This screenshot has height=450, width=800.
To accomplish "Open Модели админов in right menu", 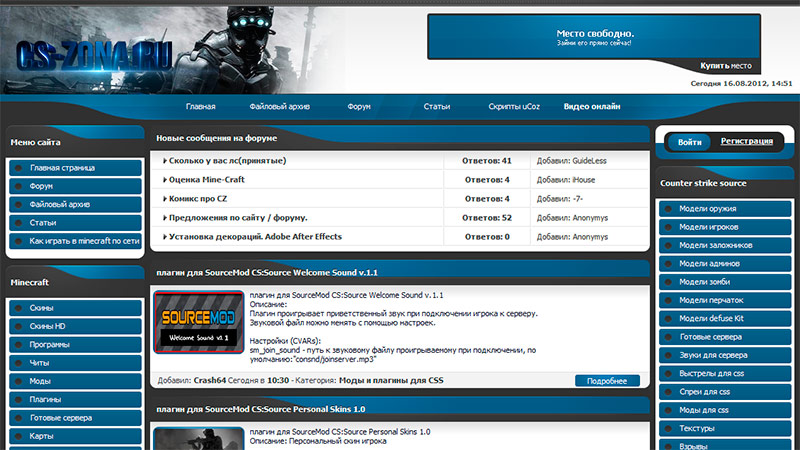I will pos(725,264).
